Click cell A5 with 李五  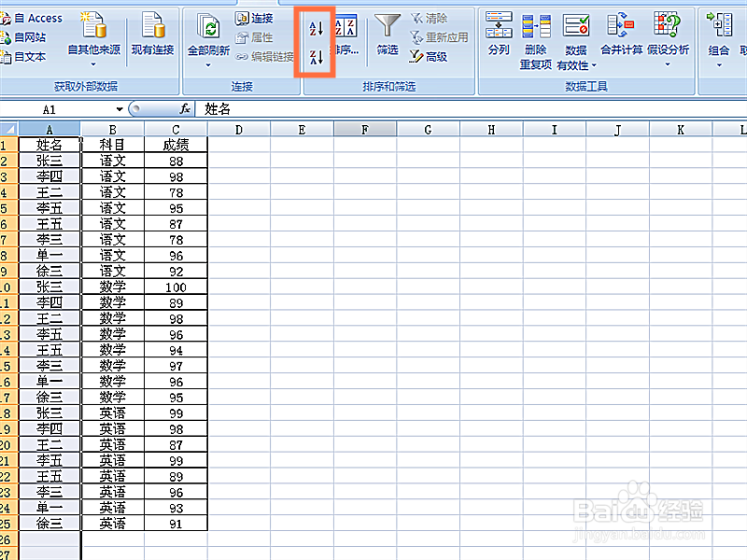coord(49,208)
